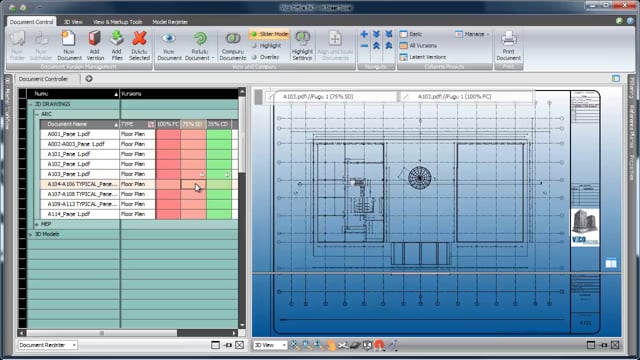Select the Highlight compare mode

266,46
